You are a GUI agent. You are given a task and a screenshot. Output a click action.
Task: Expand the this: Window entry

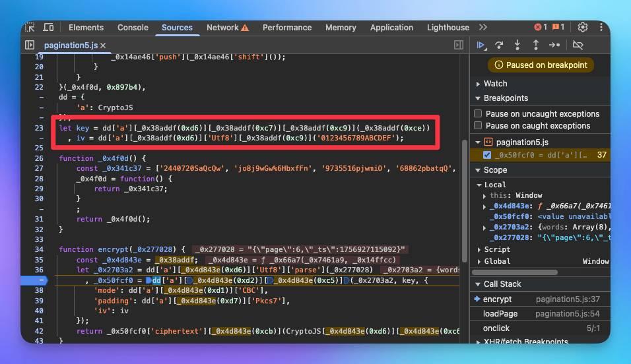[484, 196]
